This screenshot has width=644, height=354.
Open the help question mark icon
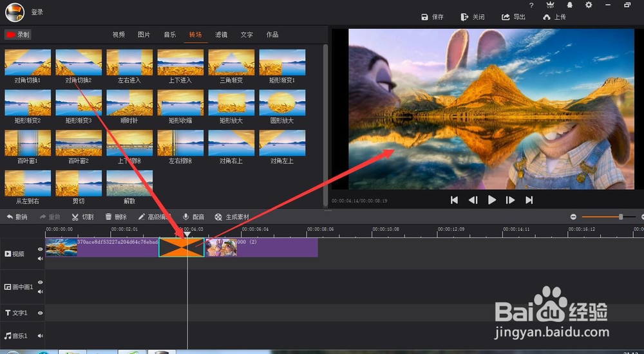(x=531, y=5)
